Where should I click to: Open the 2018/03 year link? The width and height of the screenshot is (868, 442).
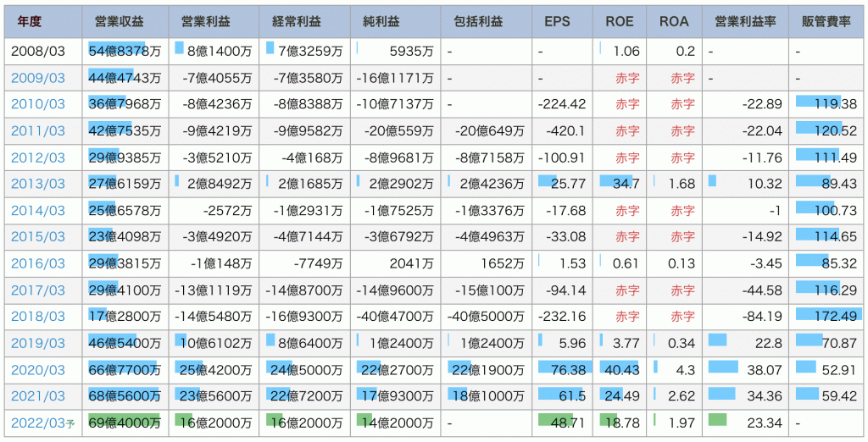38,316
